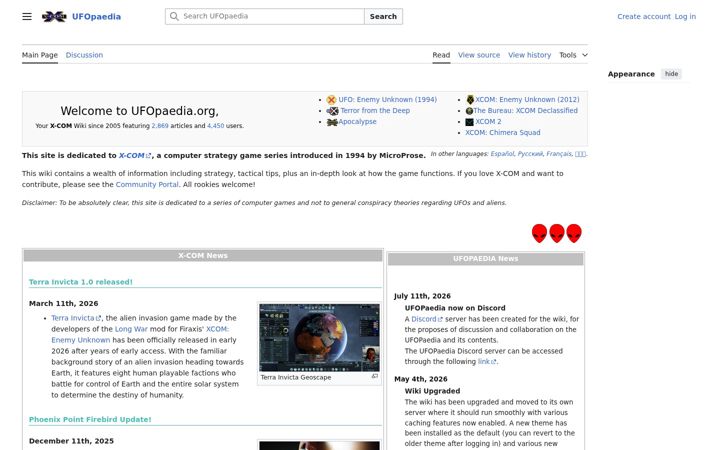The image size is (720, 450).
Task: Select the 'May 4th, 2026' date text
Action: click(x=421, y=379)
